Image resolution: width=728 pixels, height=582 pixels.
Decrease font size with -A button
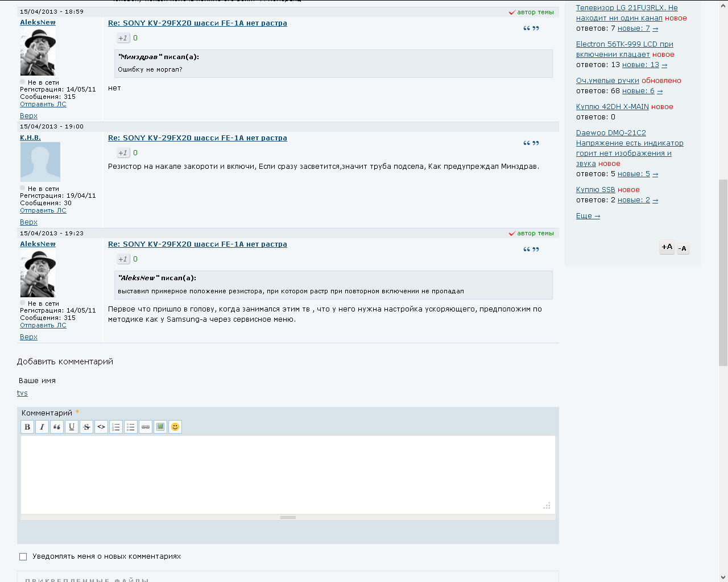pos(682,248)
